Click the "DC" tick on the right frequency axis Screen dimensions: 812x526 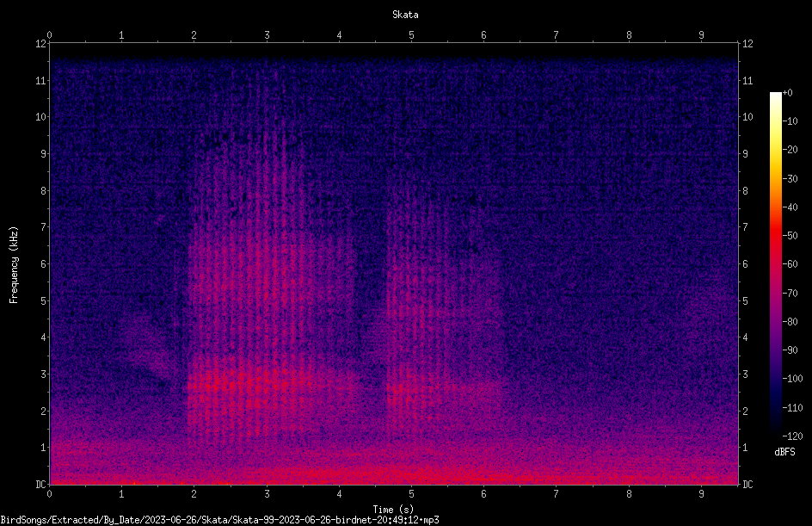tap(747, 485)
